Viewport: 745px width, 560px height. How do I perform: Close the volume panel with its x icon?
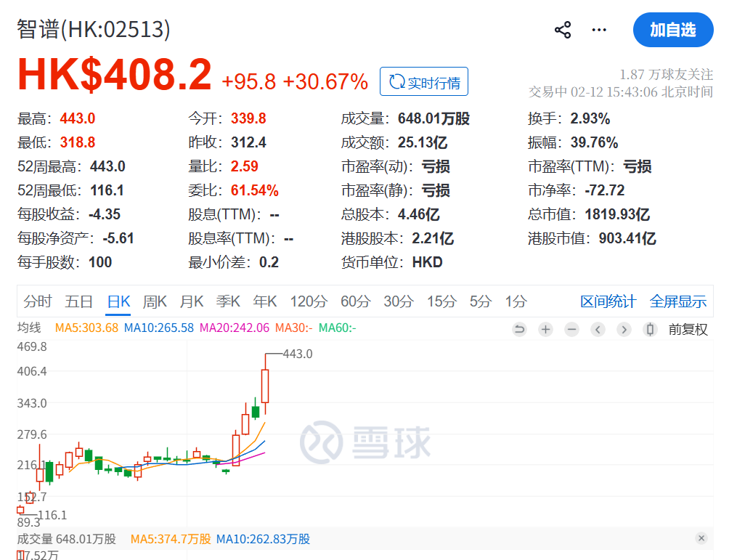(x=701, y=538)
